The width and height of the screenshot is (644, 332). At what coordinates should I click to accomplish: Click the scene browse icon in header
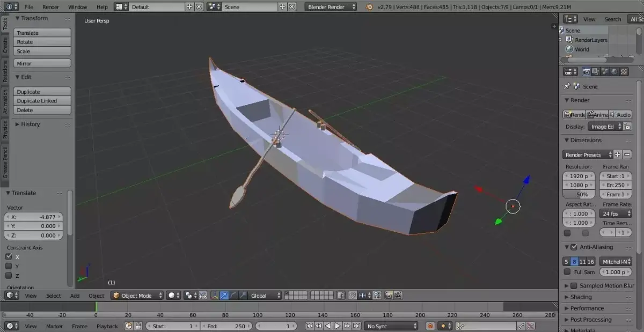[214, 7]
